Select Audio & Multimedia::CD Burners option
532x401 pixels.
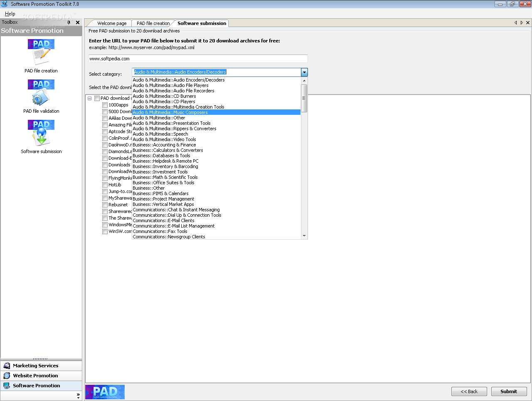(x=216, y=96)
